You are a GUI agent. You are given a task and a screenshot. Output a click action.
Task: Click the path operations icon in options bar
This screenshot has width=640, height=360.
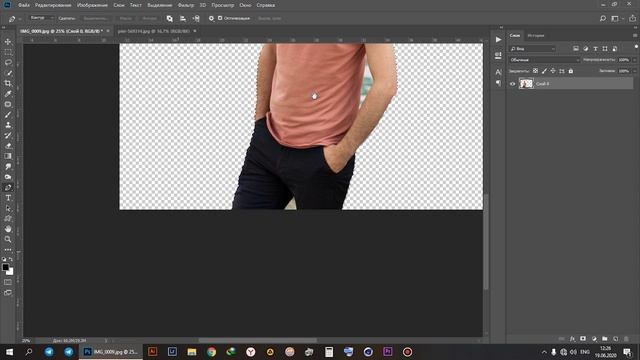point(169,18)
